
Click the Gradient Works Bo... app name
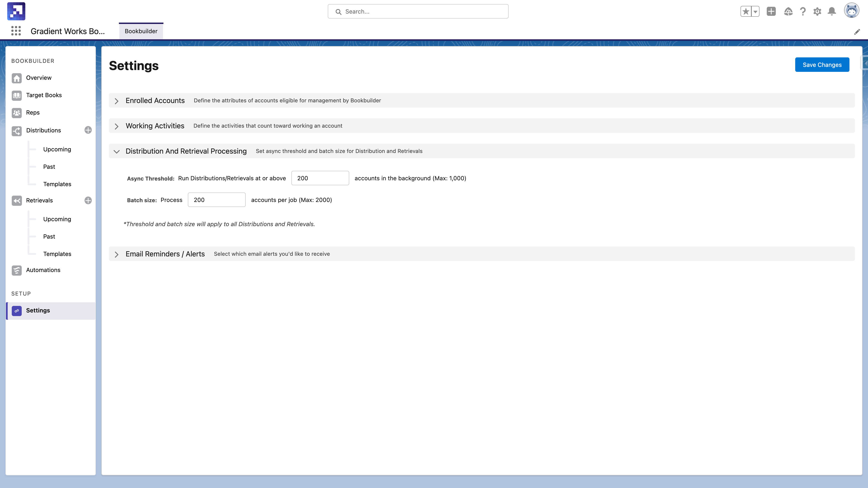[x=67, y=31]
